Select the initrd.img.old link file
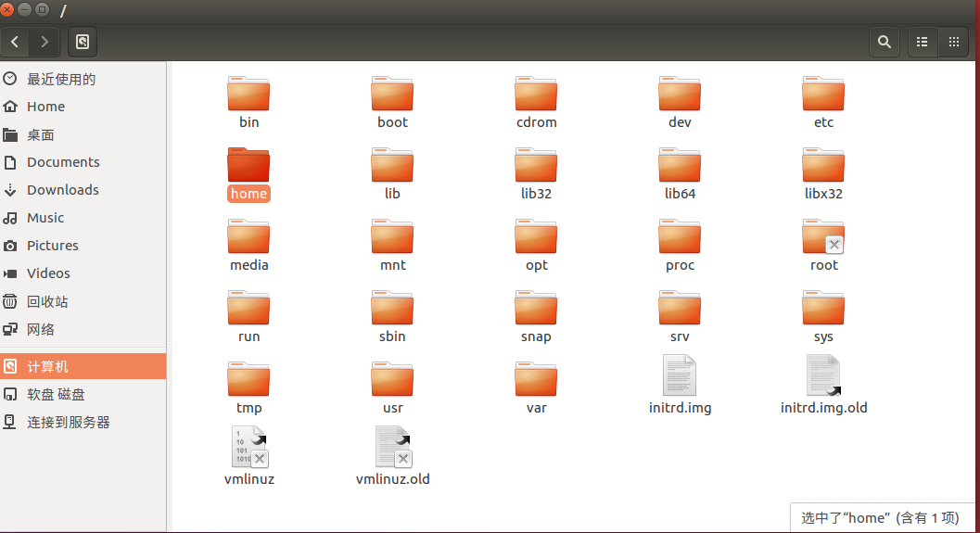 (823, 385)
